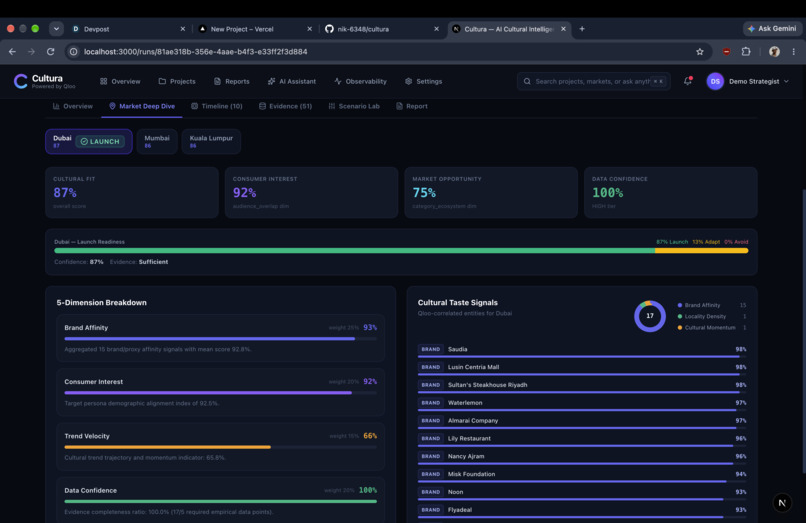Click the Saudia brand row
Image resolution: width=806 pixels, height=523 pixels.
(x=582, y=350)
